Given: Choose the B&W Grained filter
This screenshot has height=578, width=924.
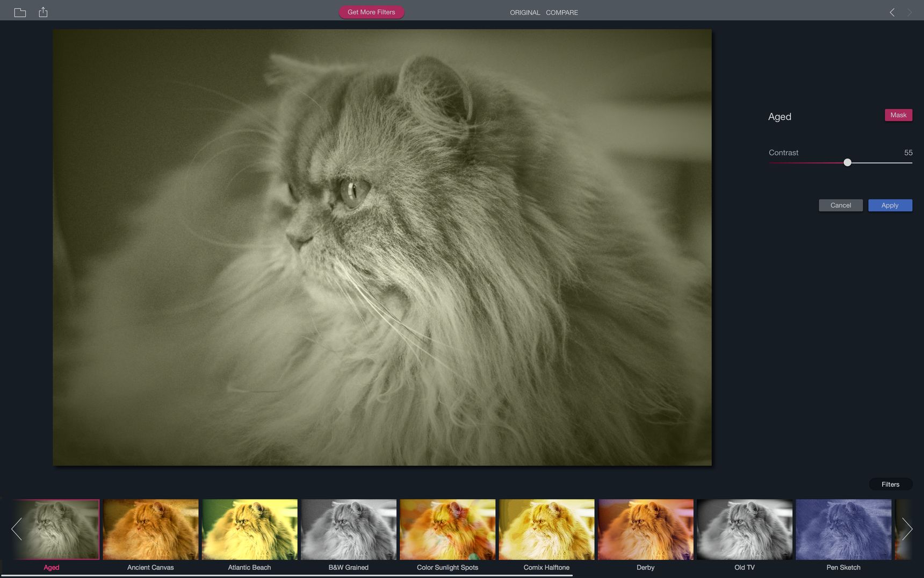Looking at the screenshot, I should 349,530.
